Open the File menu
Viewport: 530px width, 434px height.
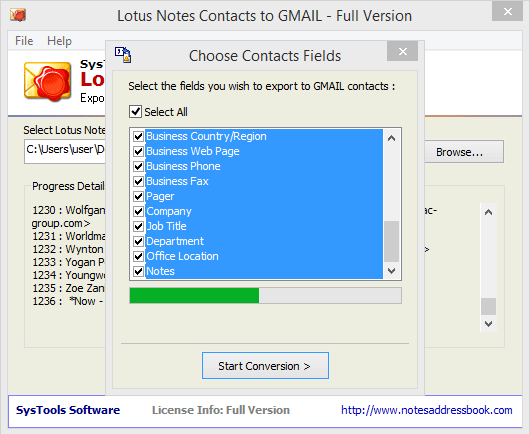(x=24, y=41)
